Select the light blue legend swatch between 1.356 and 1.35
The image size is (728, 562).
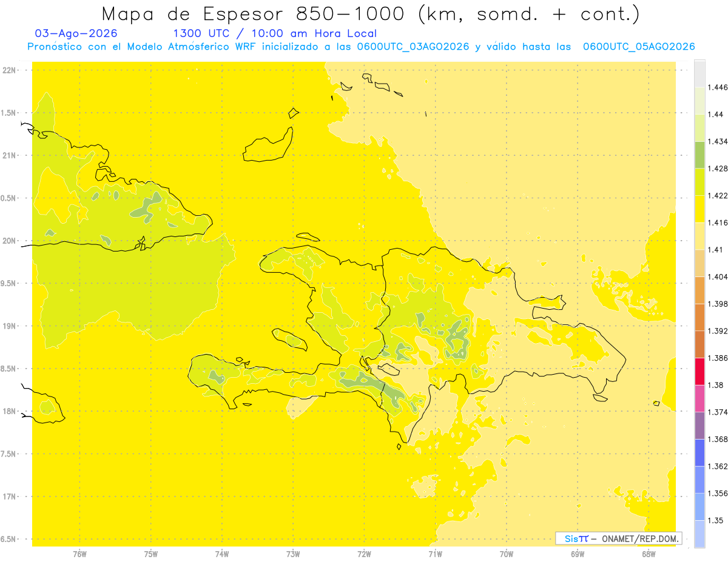pyautogui.click(x=700, y=507)
